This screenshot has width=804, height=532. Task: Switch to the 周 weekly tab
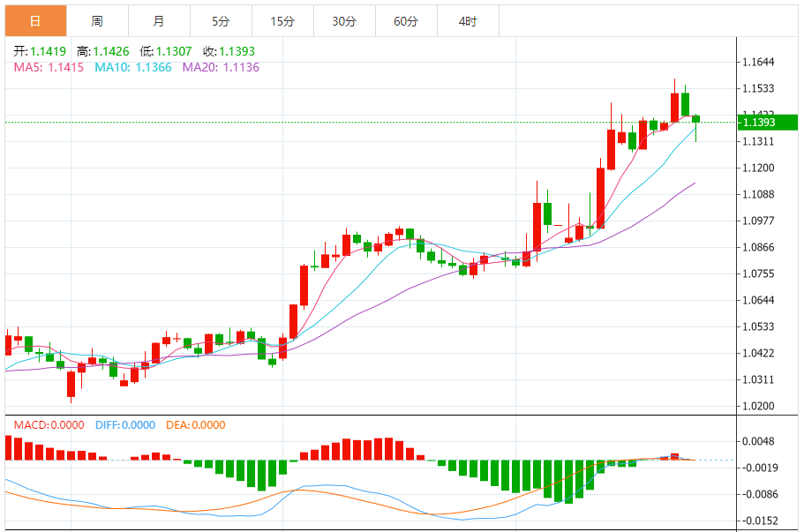pos(97,21)
